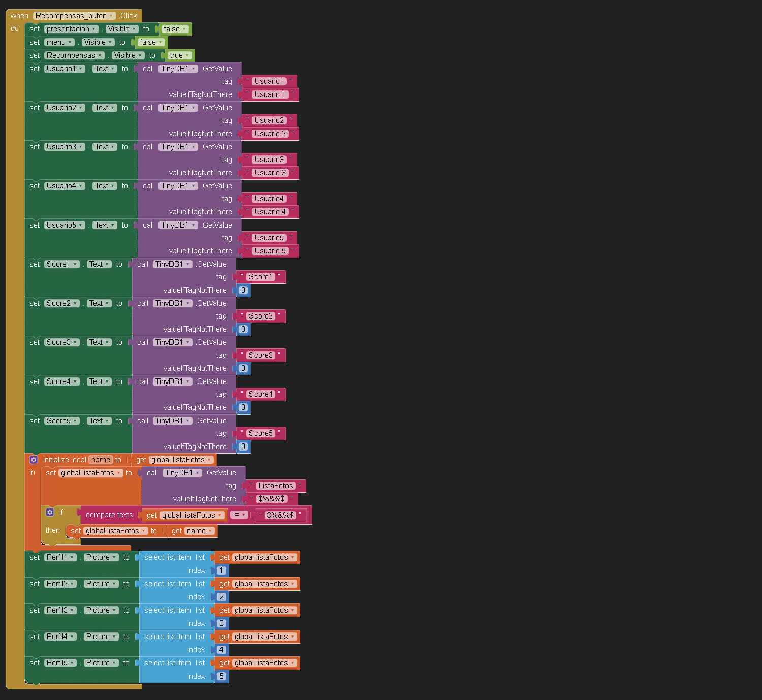Click the gear mutator on if block

50,512
